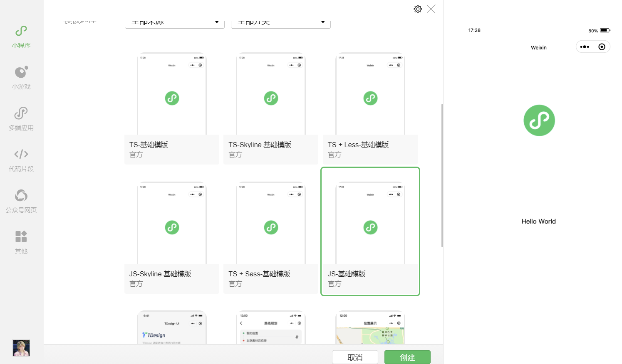Open the 多端应用 sidebar section
Viewport: 622px width, 364px height.
pos(21,119)
